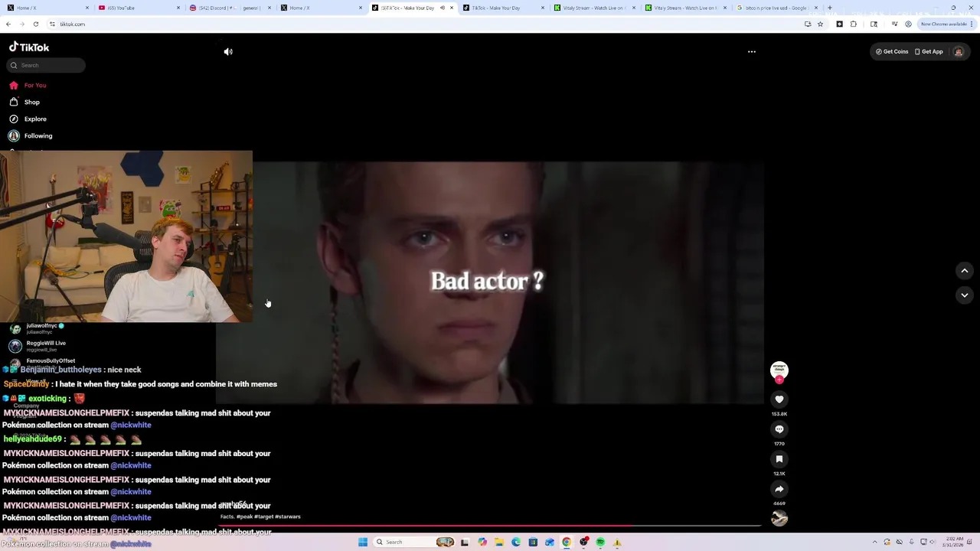
Task: Open Google Chrome in the taskbar
Action: click(x=567, y=542)
